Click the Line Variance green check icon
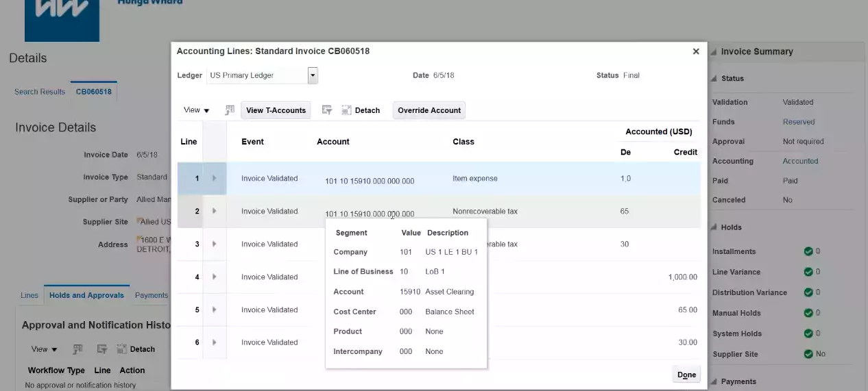This screenshot has height=391, width=868. pos(808,272)
